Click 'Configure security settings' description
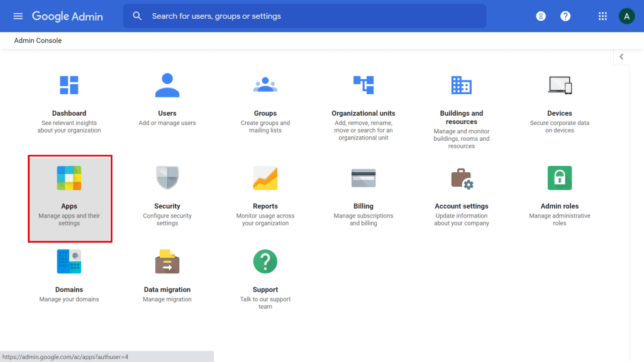Viewport: 644px width, 362px height. click(x=167, y=219)
